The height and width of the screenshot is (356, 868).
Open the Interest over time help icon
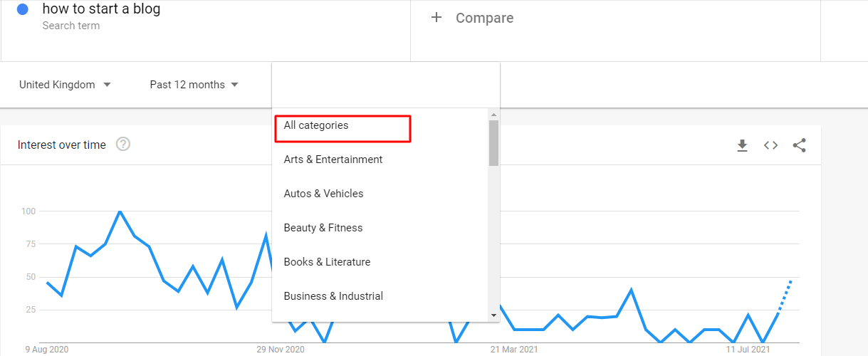(123, 145)
